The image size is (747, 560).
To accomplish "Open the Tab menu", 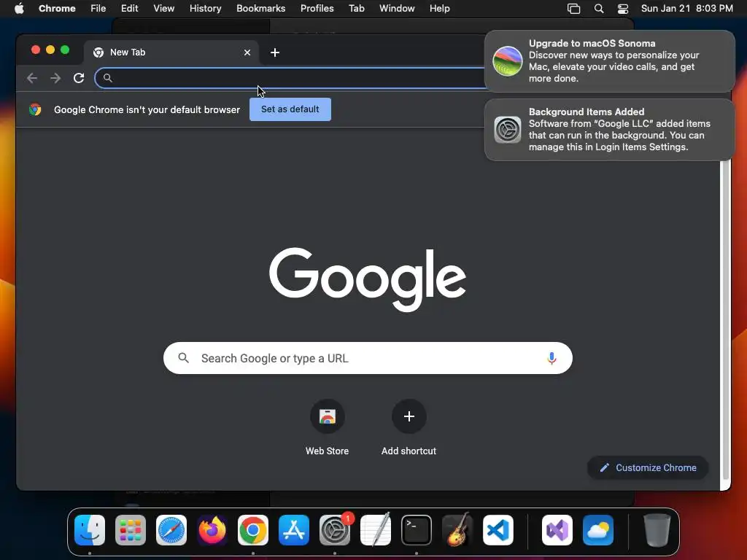I will click(x=356, y=9).
